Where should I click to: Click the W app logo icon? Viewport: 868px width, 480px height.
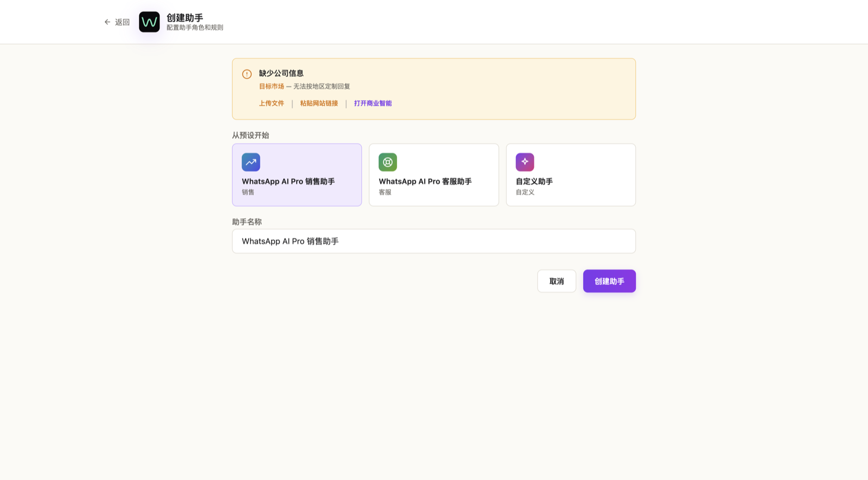pos(149,22)
